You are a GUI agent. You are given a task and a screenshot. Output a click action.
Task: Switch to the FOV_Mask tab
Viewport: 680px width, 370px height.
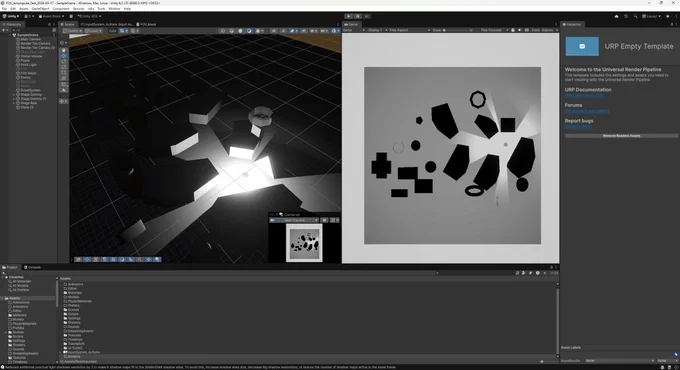[x=147, y=24]
